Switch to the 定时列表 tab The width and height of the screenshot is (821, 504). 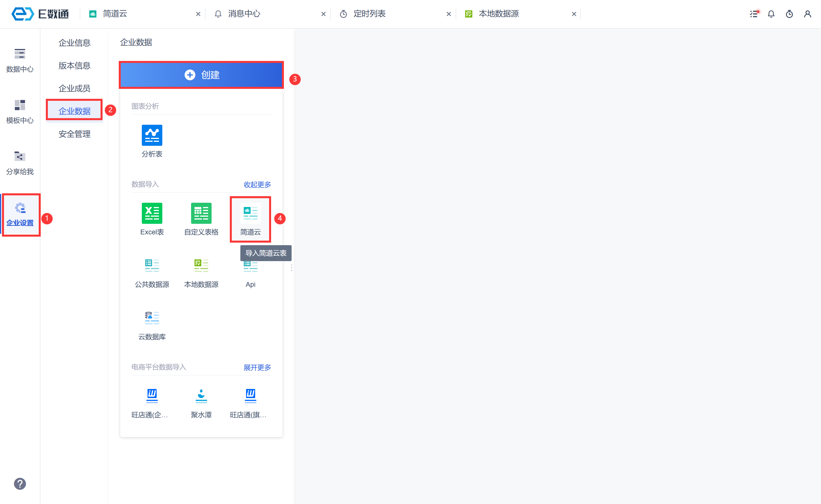(369, 14)
